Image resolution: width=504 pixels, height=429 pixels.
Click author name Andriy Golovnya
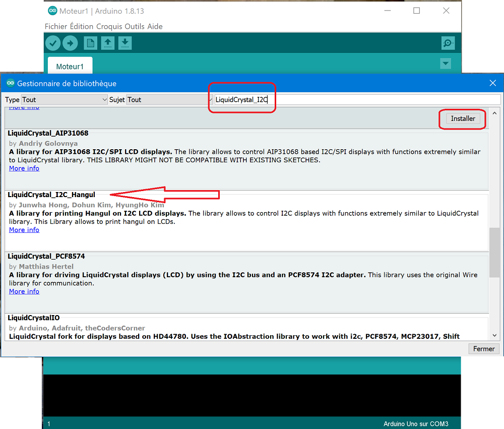[48, 144]
